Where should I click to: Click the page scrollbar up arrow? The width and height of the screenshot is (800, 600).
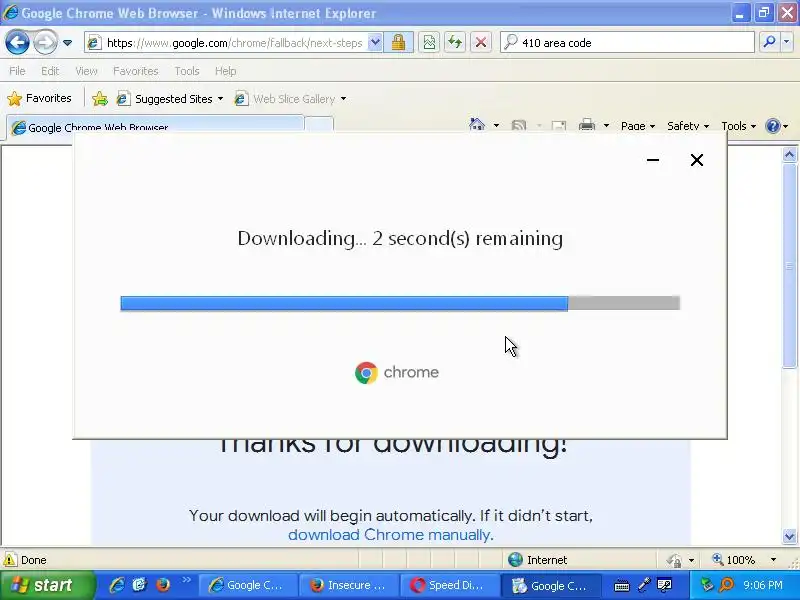tap(789, 154)
